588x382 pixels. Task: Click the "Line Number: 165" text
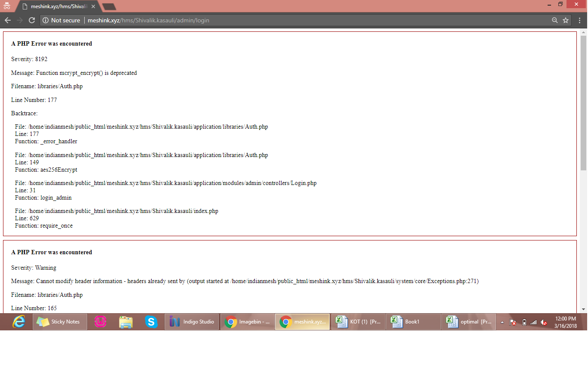[34, 308]
